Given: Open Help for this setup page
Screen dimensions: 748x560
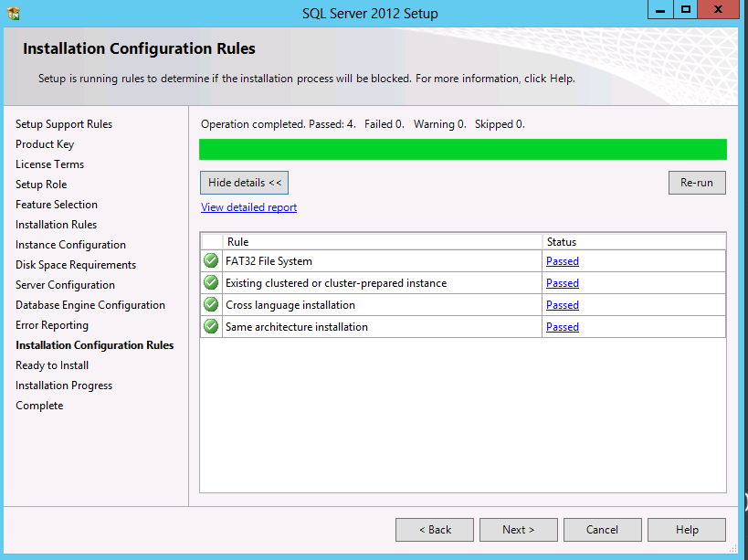Looking at the screenshot, I should (687, 530).
